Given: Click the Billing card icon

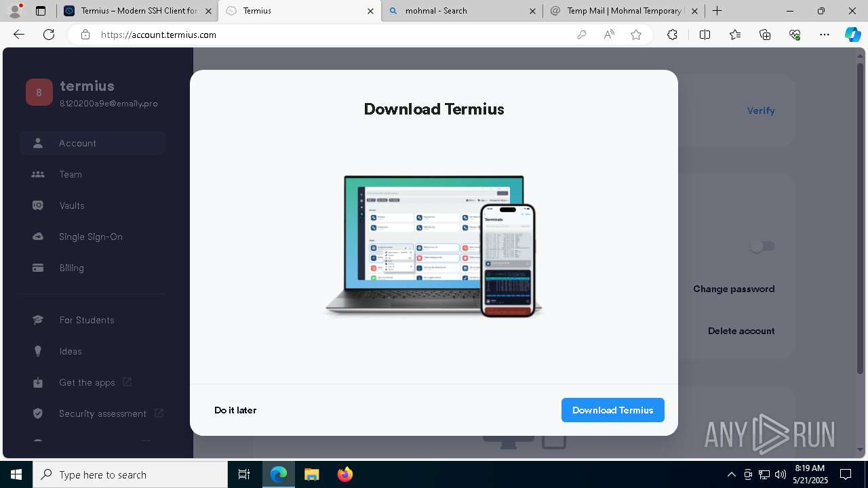Looking at the screenshot, I should tap(38, 268).
